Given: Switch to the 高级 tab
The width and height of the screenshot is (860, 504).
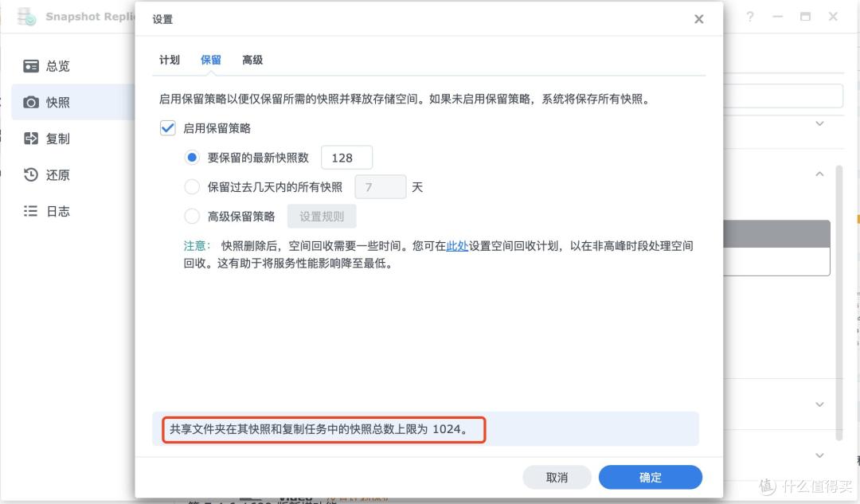Looking at the screenshot, I should pos(252,60).
